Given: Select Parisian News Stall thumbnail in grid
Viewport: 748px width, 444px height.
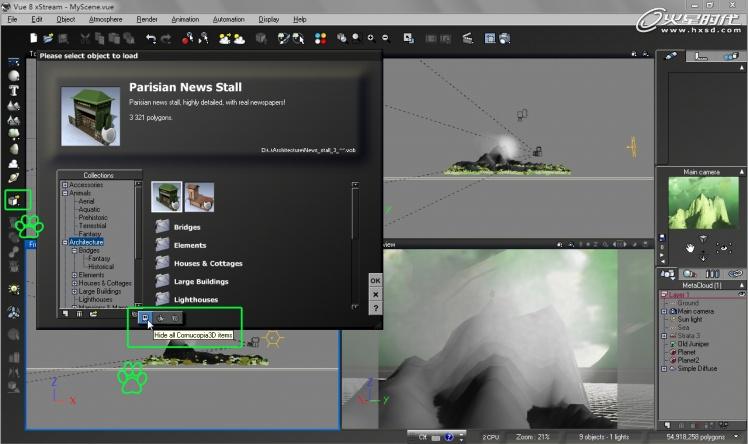Looking at the screenshot, I should pos(166,196).
